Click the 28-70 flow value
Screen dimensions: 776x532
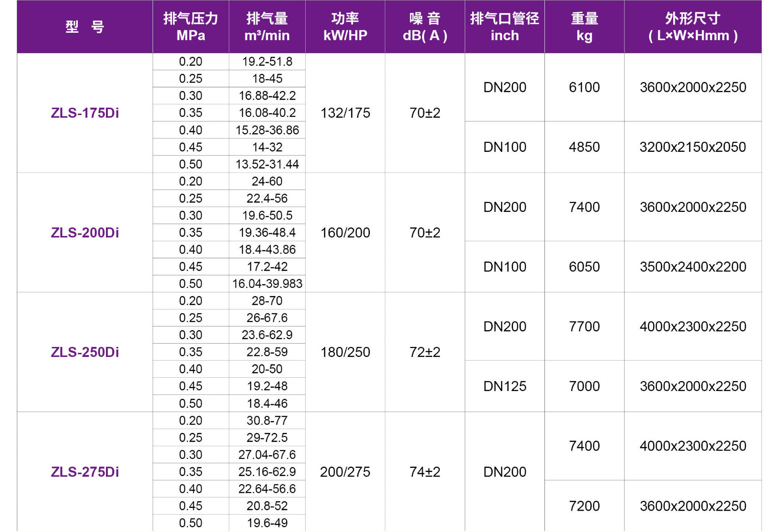(267, 301)
